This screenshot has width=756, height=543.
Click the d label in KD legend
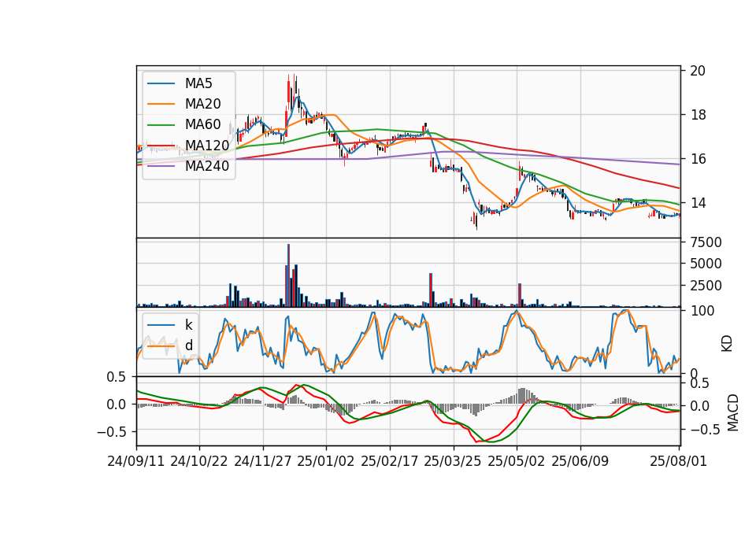[x=189, y=345]
